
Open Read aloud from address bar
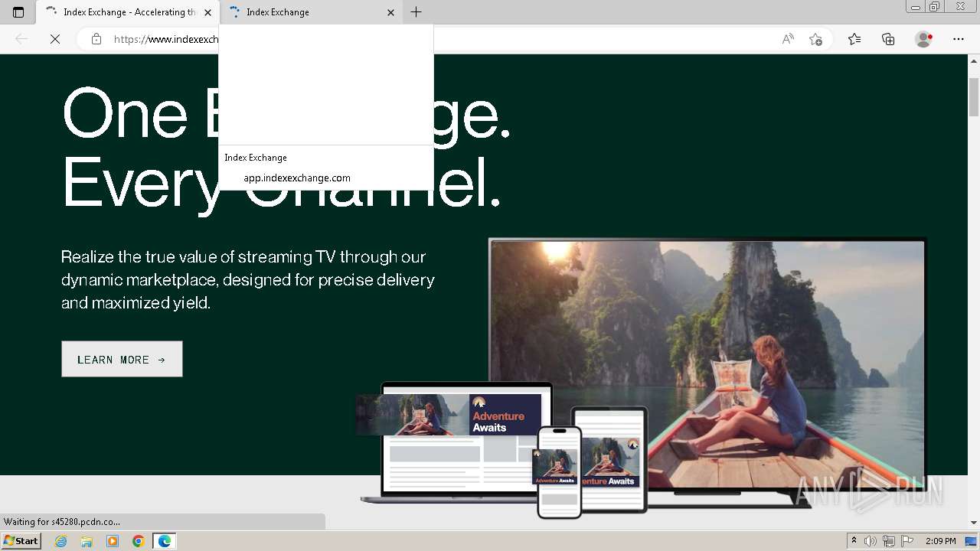point(788,39)
